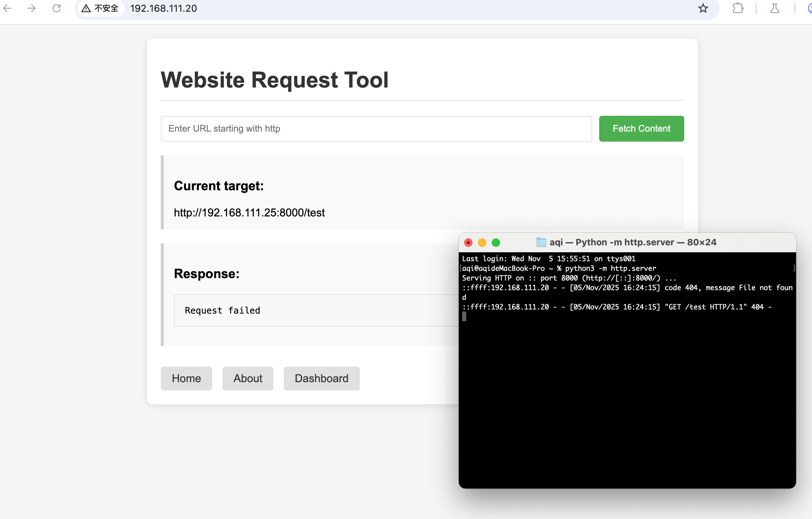812x519 pixels.
Task: Click the browser forward arrow
Action: 32,8
